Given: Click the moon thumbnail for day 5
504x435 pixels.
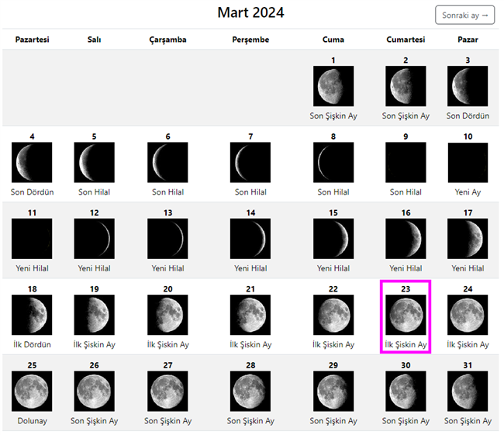Looking at the screenshot, I should click(94, 162).
